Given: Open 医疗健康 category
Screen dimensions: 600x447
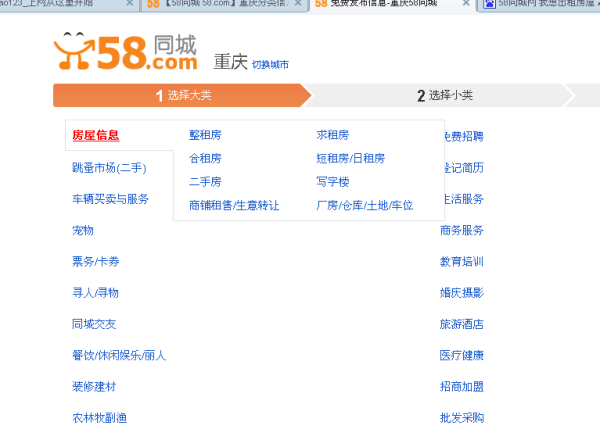Looking at the screenshot, I should coord(461,356).
